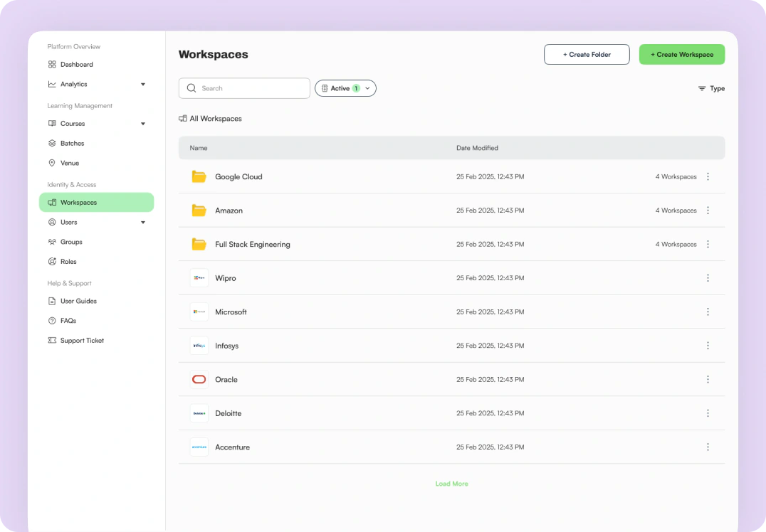Click the Create Folder button

click(587, 55)
